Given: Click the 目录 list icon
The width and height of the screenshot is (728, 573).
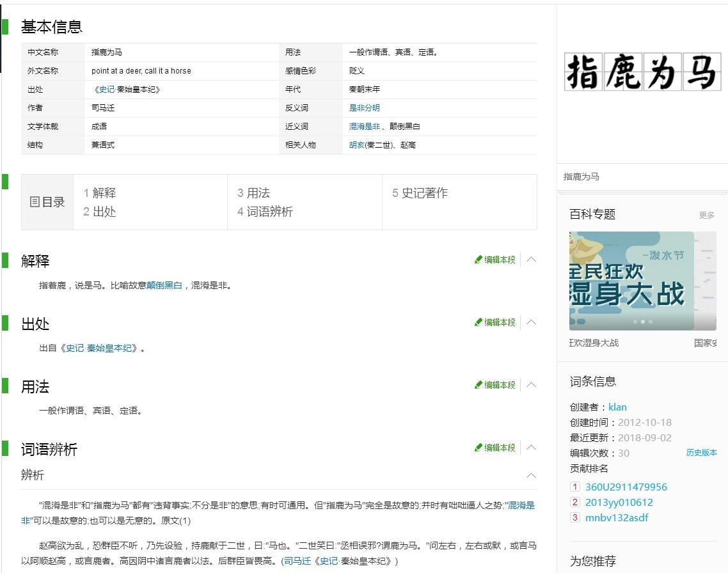Looking at the screenshot, I should [x=35, y=202].
